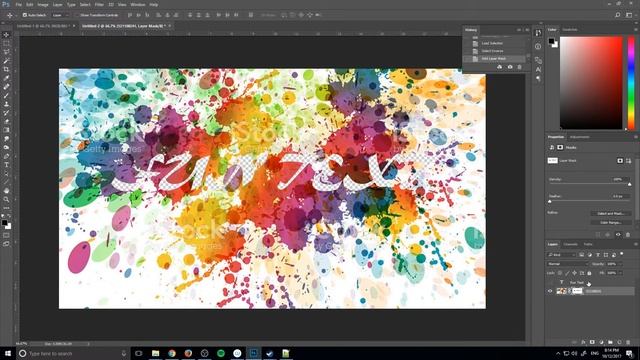Click the add layer mask icon in Layers
Screen dimensions: 640x360
(592, 342)
